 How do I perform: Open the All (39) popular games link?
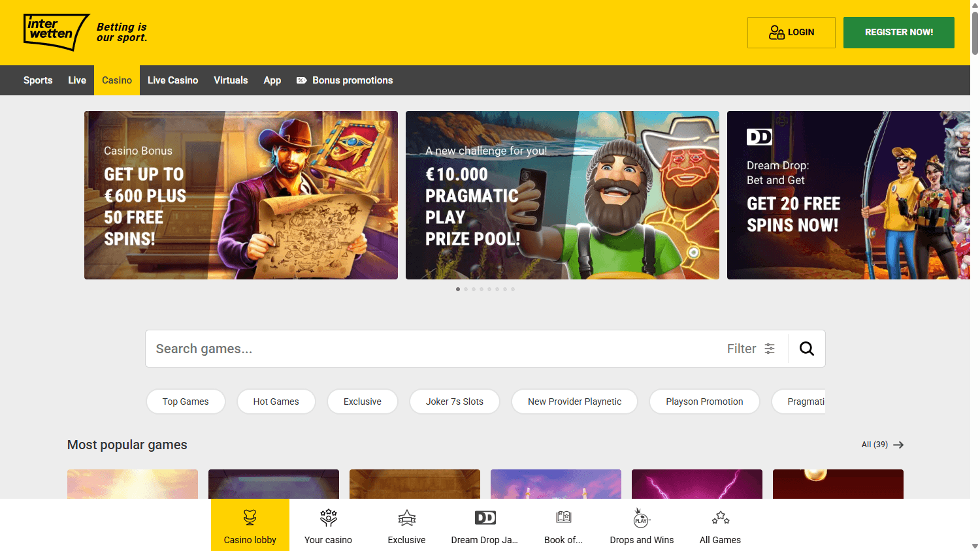pyautogui.click(x=882, y=445)
